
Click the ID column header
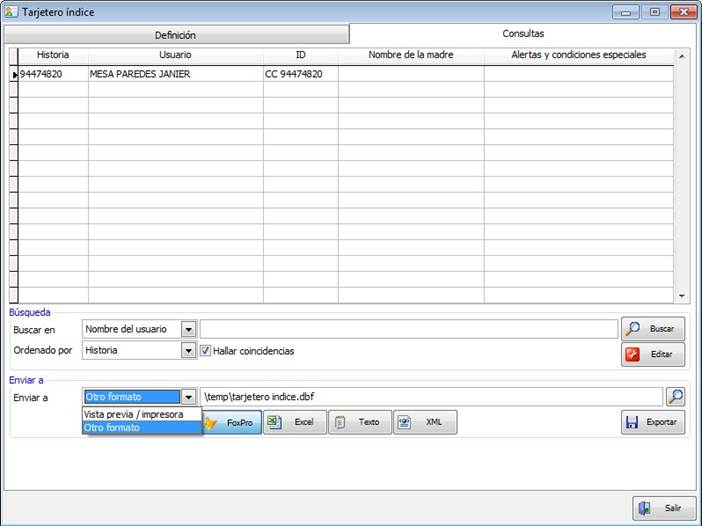(300, 55)
